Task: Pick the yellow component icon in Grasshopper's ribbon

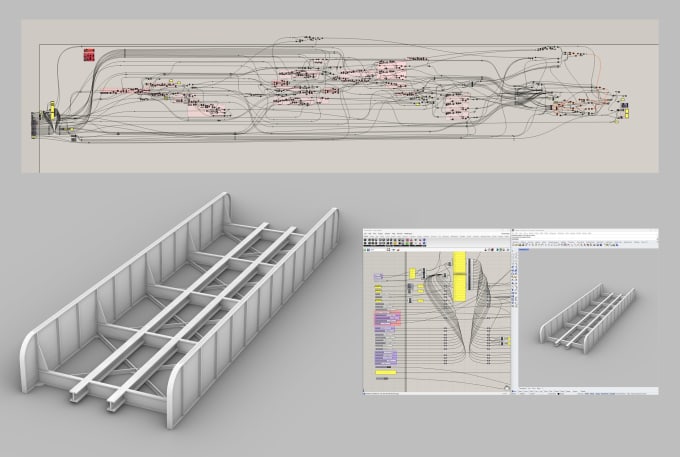Action: [395, 243]
